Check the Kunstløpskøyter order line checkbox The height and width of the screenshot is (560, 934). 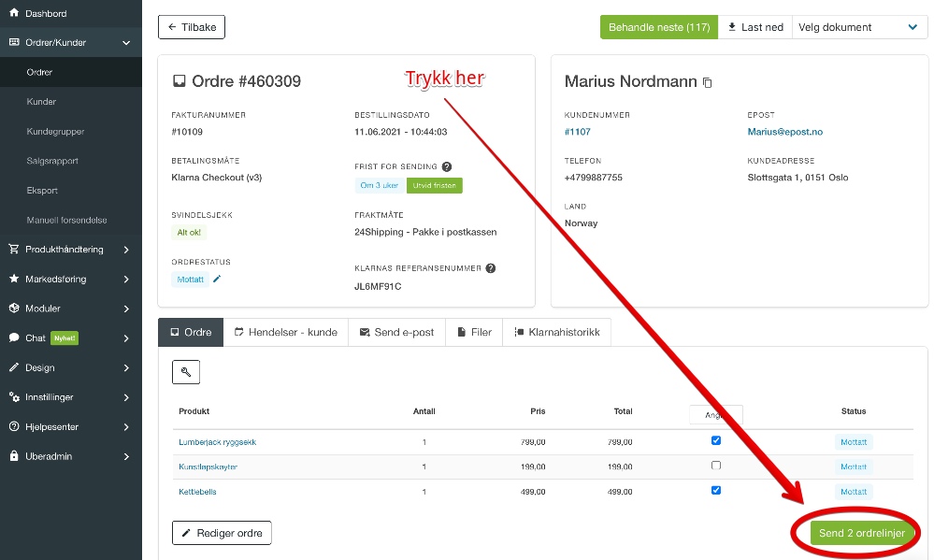coord(716,466)
